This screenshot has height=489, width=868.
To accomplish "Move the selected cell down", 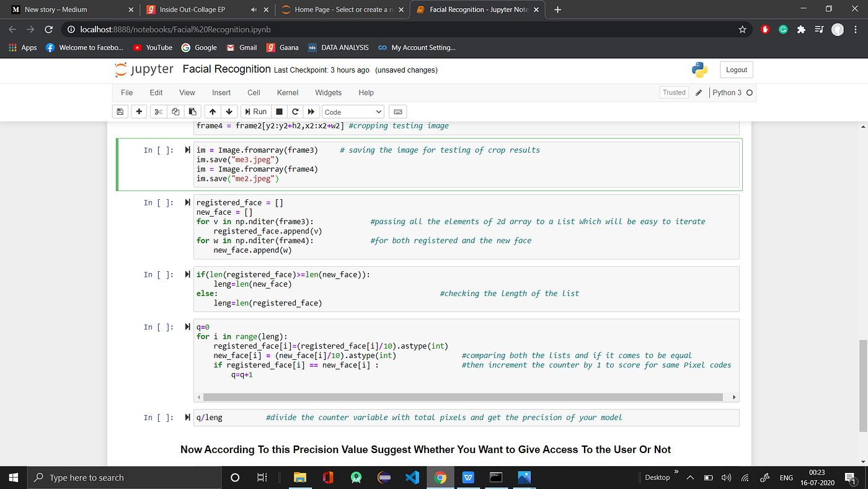I will [x=229, y=112].
